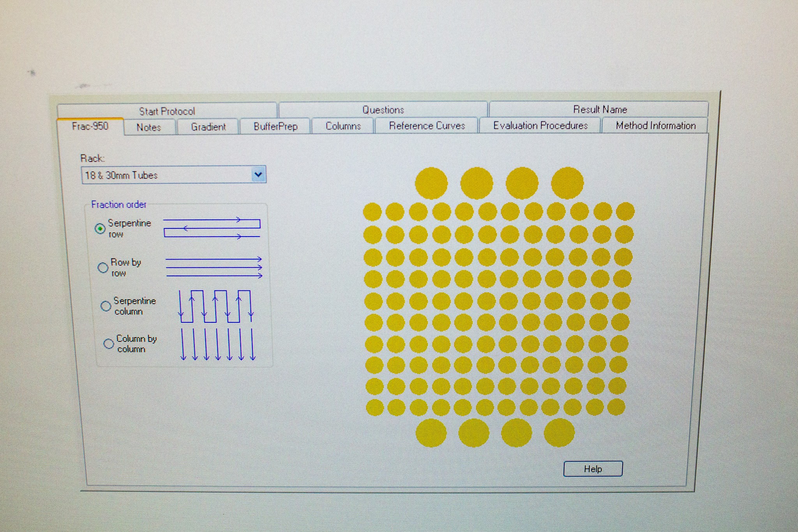Screen dimensions: 798x532
Task: Select the Method Information tab
Action: (655, 125)
